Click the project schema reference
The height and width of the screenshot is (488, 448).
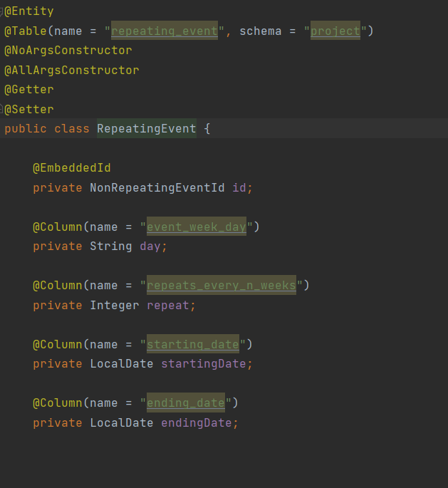pos(335,31)
